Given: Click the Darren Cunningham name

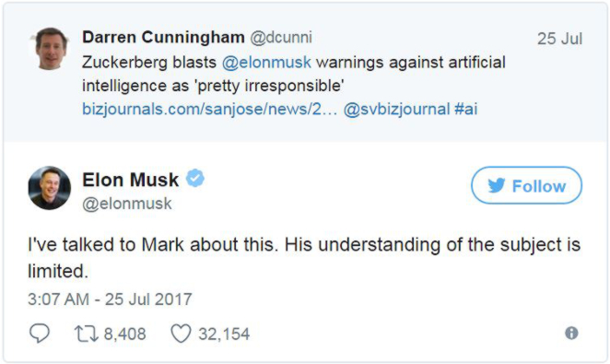Looking at the screenshot, I should click(163, 38).
